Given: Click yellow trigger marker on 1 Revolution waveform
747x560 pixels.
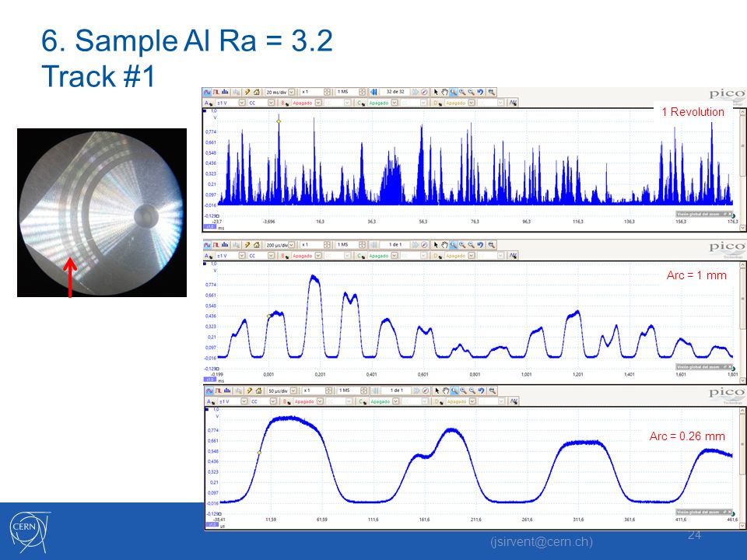Looking at the screenshot, I should pos(279,121).
